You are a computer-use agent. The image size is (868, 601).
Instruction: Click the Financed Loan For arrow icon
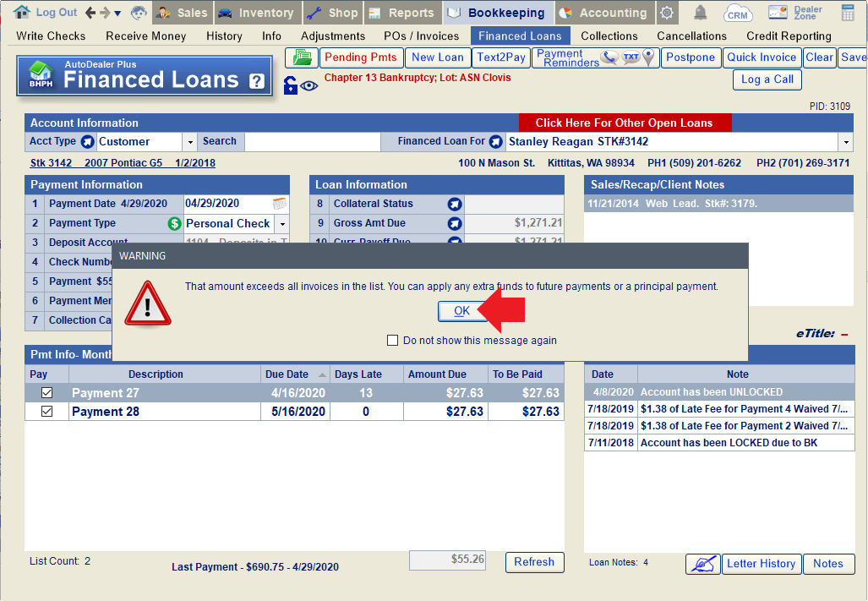496,142
